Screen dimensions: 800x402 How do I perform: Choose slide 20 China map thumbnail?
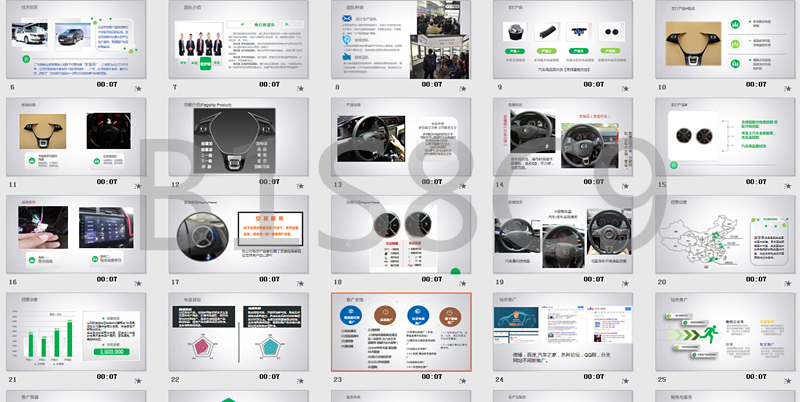click(725, 234)
